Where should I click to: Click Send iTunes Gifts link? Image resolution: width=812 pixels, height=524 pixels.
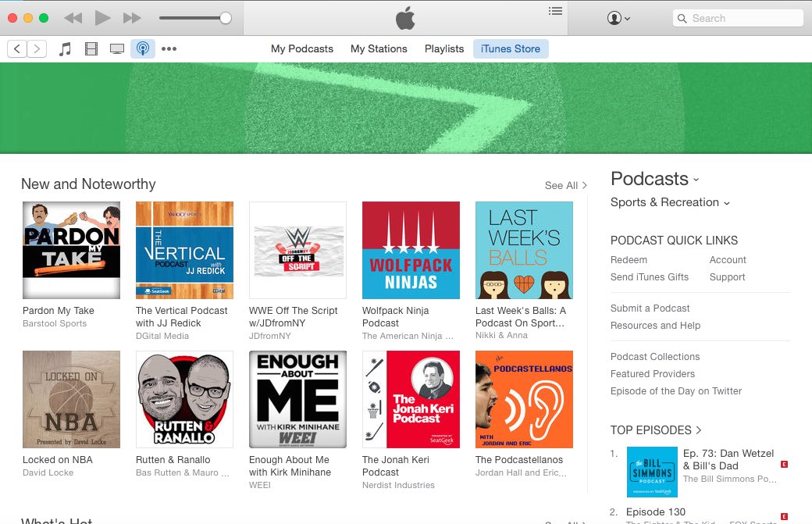pyautogui.click(x=650, y=277)
